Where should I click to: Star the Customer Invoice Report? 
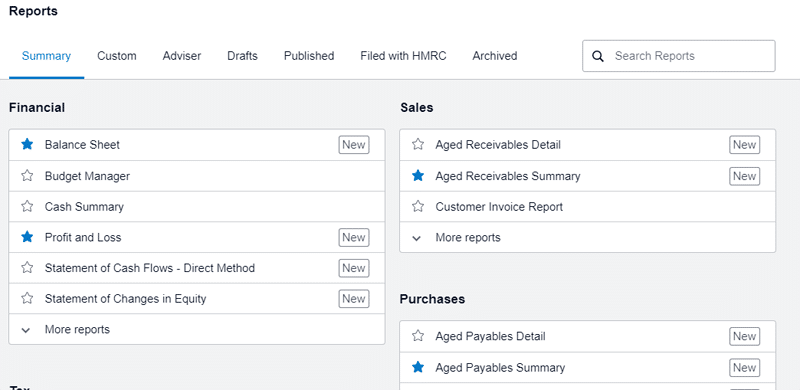coord(418,207)
